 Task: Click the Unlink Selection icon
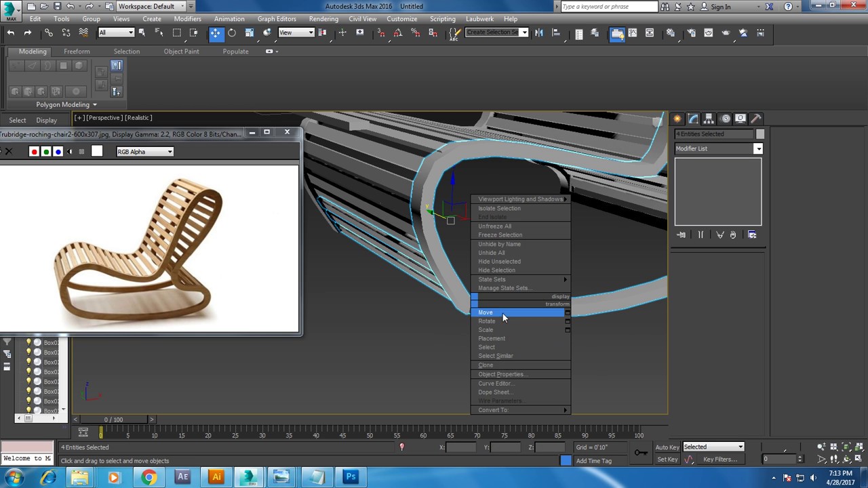point(66,33)
